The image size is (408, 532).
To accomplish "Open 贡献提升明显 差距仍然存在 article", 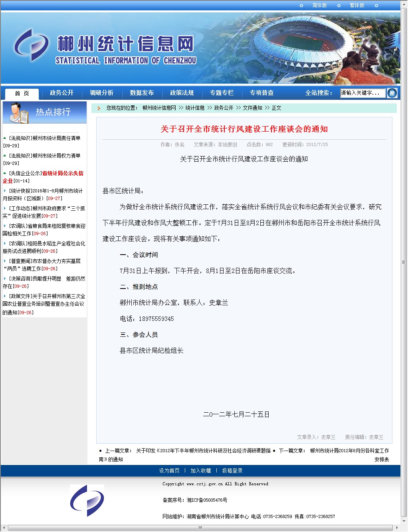I will point(44,282).
